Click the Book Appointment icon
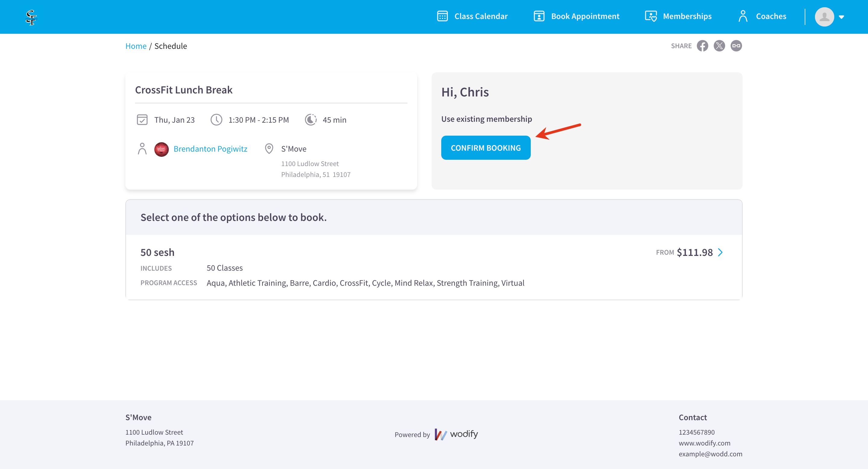The height and width of the screenshot is (469, 868). pyautogui.click(x=539, y=16)
